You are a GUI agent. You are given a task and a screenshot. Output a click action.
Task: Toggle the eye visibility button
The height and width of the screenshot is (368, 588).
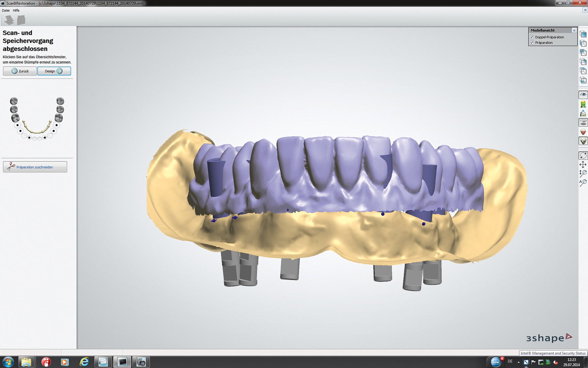[x=583, y=95]
